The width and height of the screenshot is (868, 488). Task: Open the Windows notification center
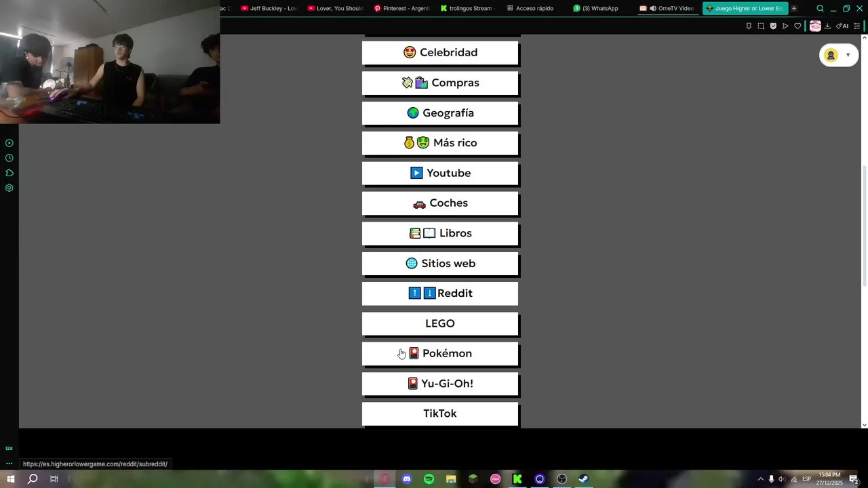(854, 479)
